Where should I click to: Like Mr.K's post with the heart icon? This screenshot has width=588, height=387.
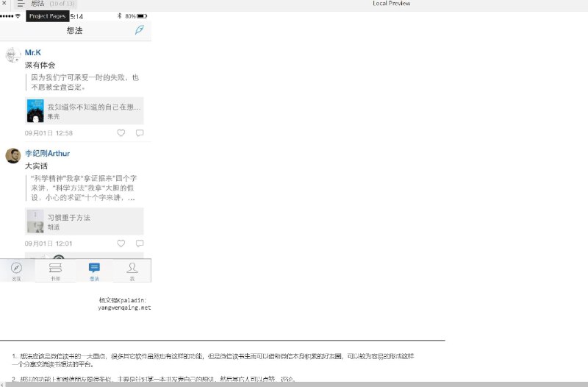121,133
